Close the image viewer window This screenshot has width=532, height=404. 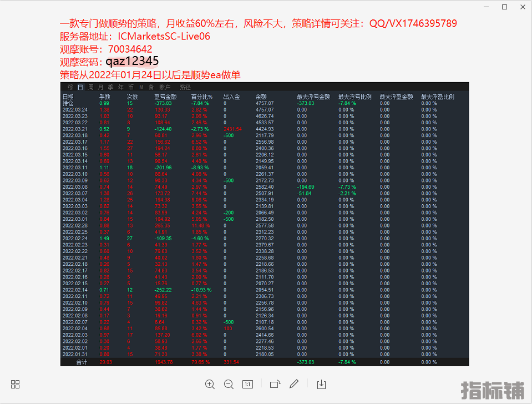coord(522,7)
